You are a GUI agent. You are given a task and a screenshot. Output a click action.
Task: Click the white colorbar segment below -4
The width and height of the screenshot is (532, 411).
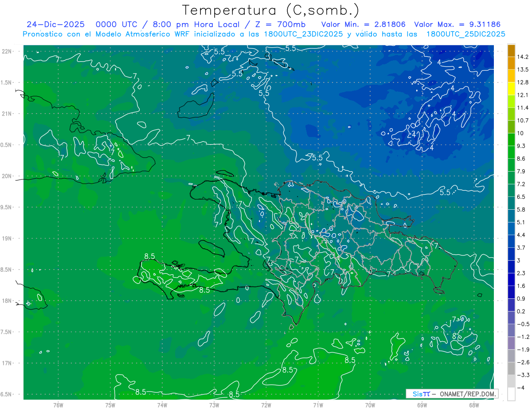point(511,394)
